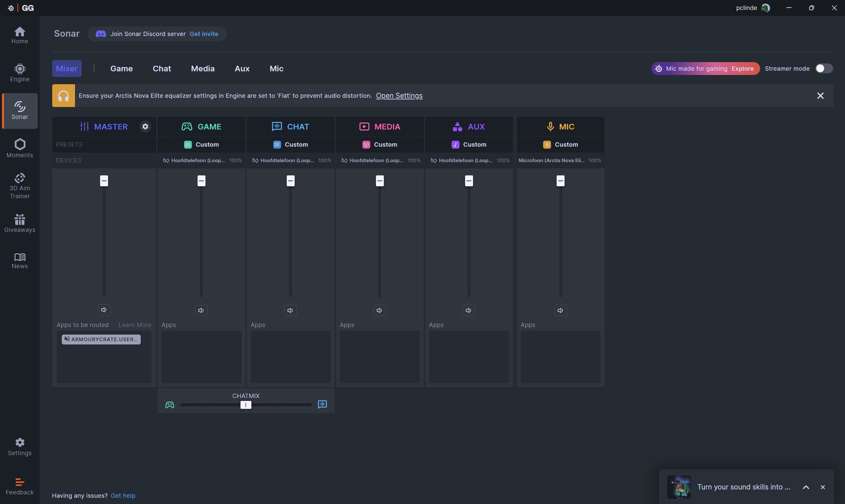Image resolution: width=845 pixels, height=504 pixels.
Task: Open the Engine sidebar section
Action: (20, 73)
